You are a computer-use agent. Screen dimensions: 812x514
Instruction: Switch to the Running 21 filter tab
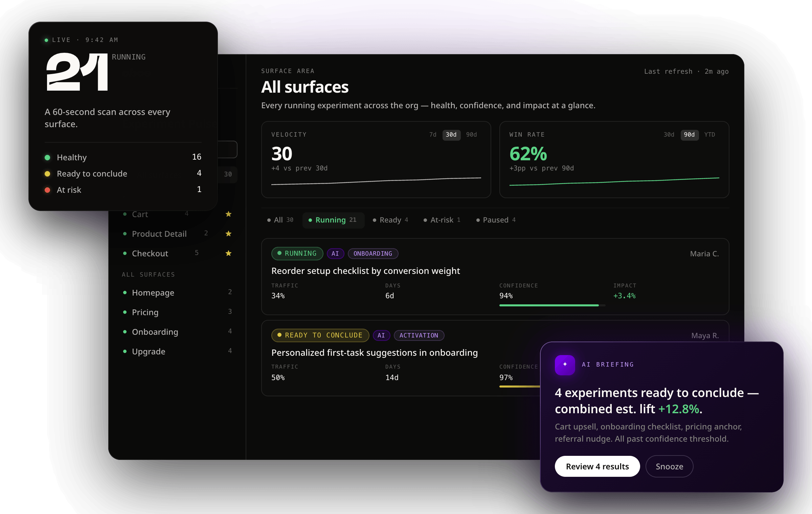[x=333, y=220]
